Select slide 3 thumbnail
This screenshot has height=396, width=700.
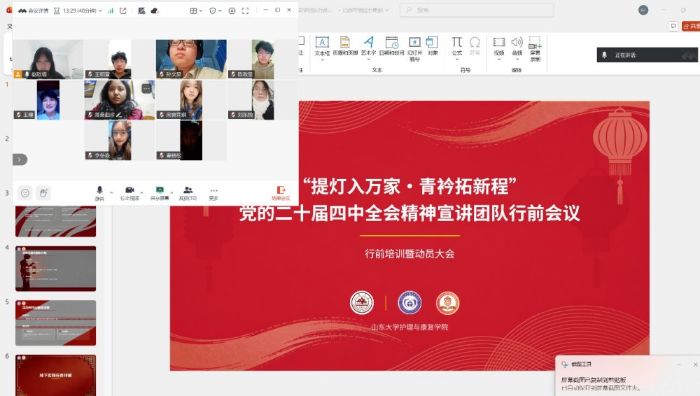[55, 221]
